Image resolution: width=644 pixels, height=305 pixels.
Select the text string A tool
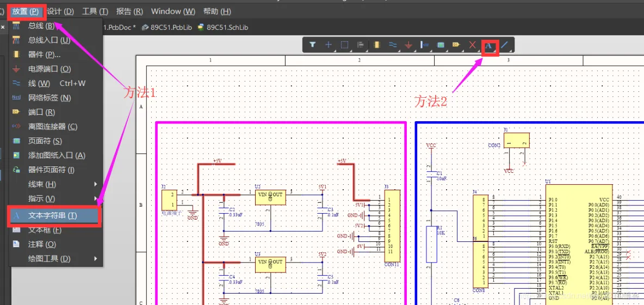pos(488,45)
